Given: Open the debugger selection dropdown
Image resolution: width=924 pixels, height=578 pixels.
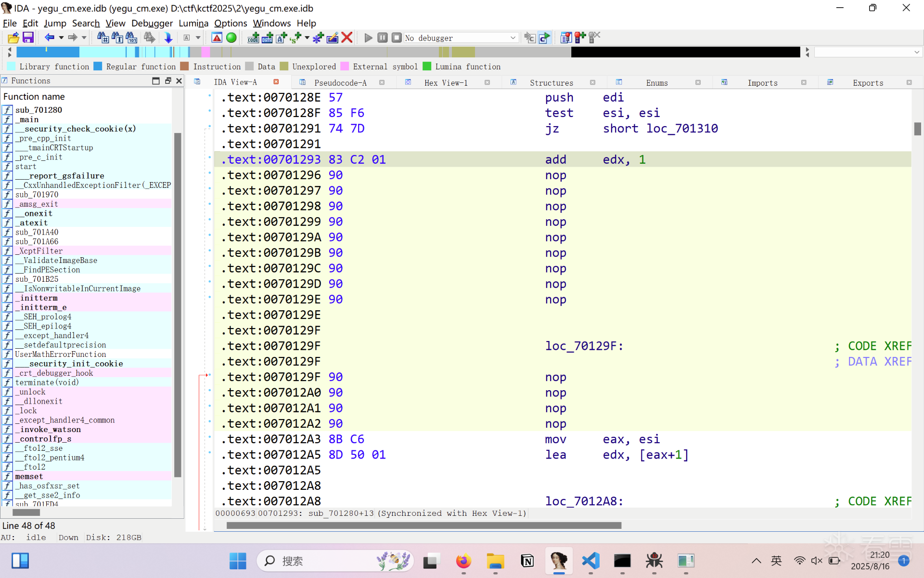Looking at the screenshot, I should [513, 38].
